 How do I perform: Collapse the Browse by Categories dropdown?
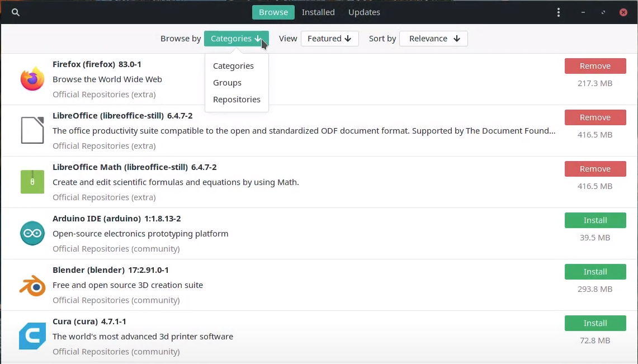[237, 39]
